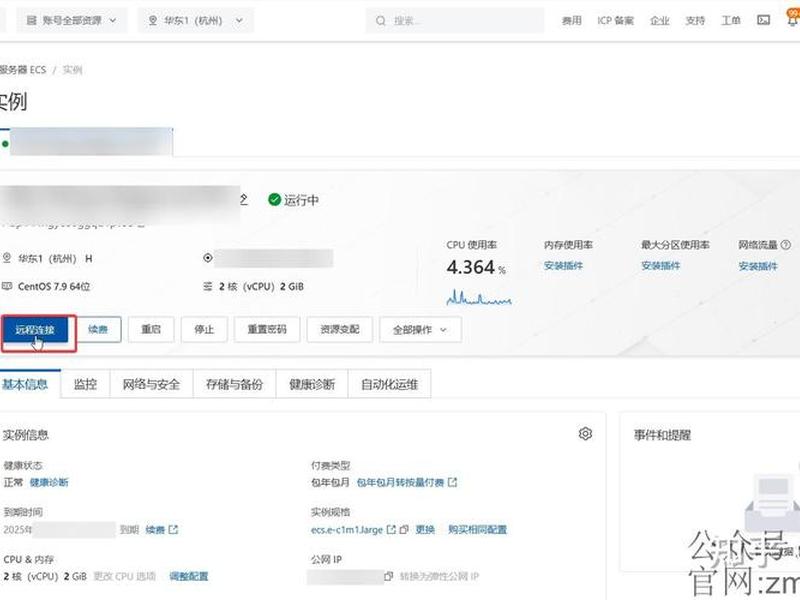Select the blurred instance tab with green dot
This screenshot has width=800, height=600.
[87, 142]
